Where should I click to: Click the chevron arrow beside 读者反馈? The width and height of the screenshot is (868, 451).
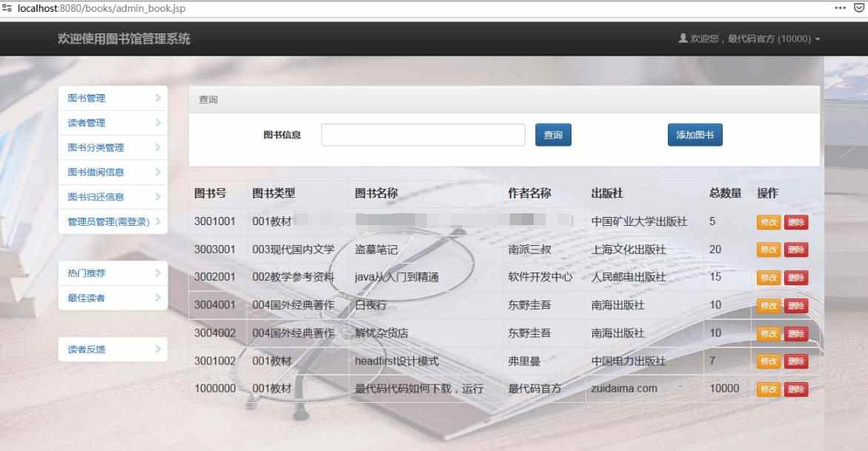tap(158, 350)
